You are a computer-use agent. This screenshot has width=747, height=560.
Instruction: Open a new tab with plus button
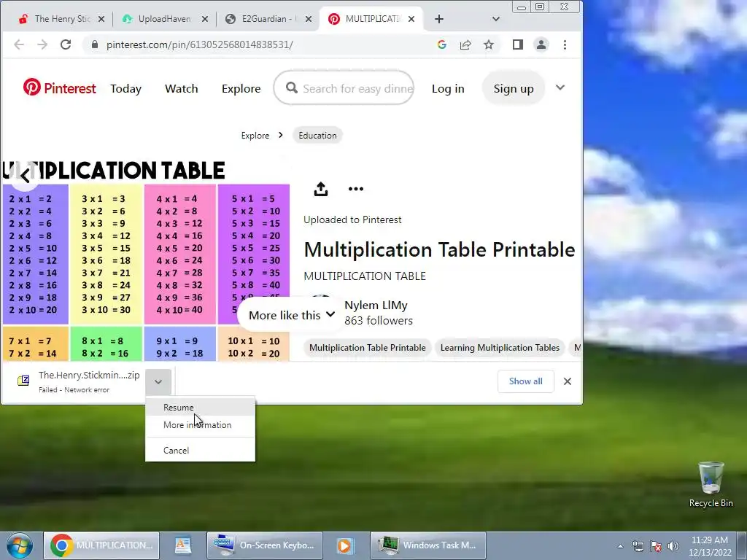click(439, 19)
